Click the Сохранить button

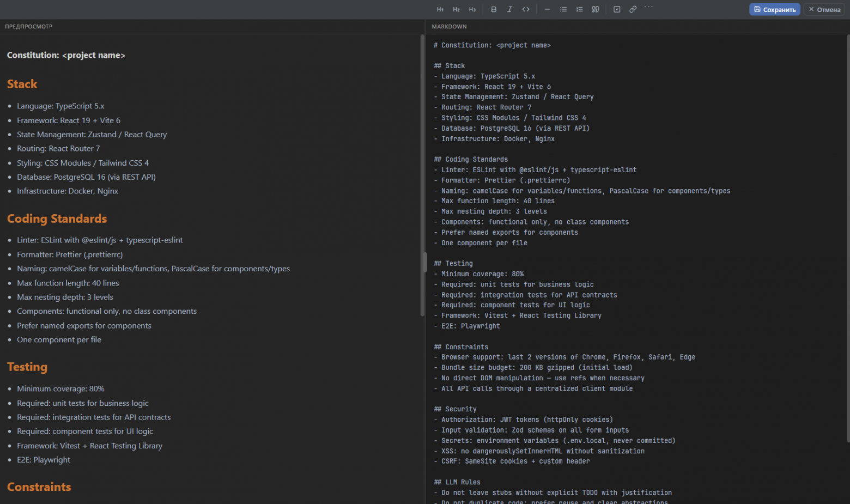[774, 9]
